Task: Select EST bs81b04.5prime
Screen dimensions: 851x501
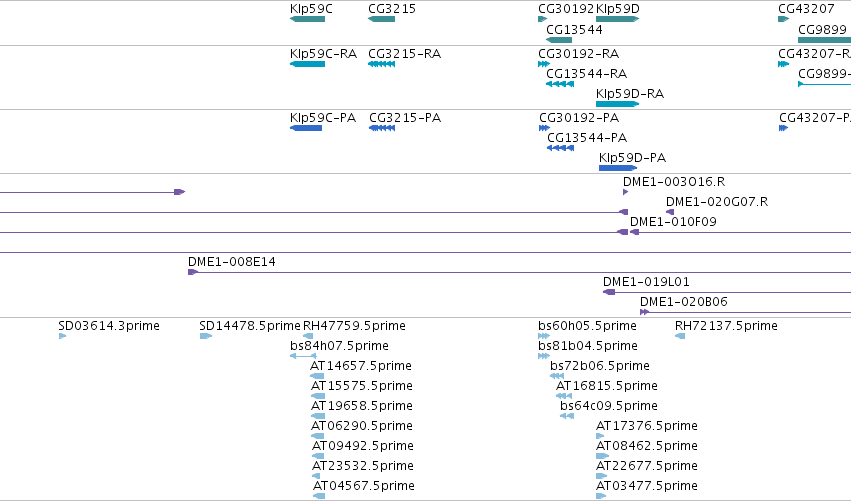Action: tap(544, 356)
